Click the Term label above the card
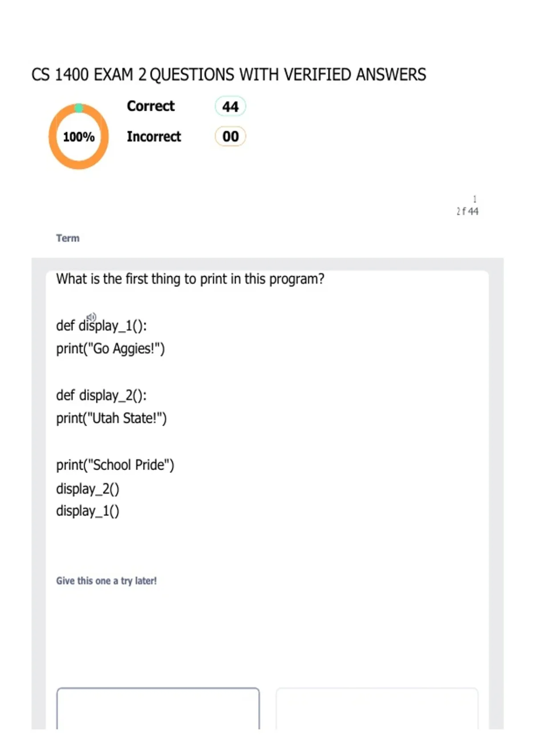Image resolution: width=534 pixels, height=756 pixels. (x=68, y=238)
